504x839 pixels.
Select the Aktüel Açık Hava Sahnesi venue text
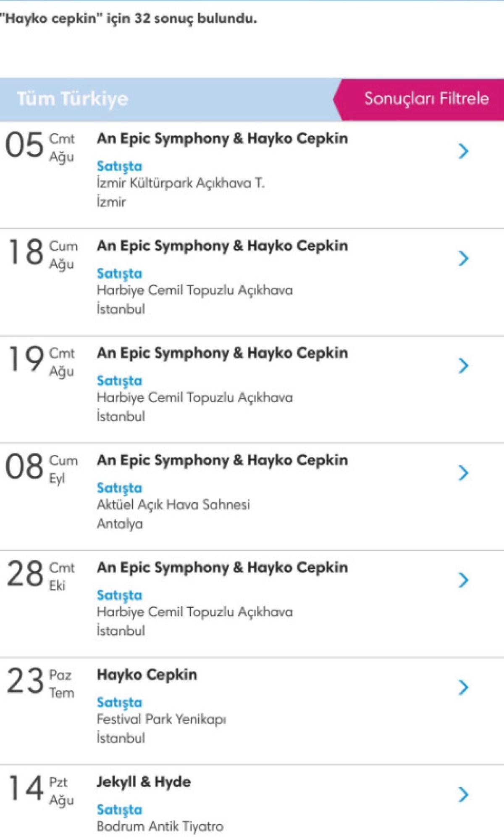(x=173, y=504)
